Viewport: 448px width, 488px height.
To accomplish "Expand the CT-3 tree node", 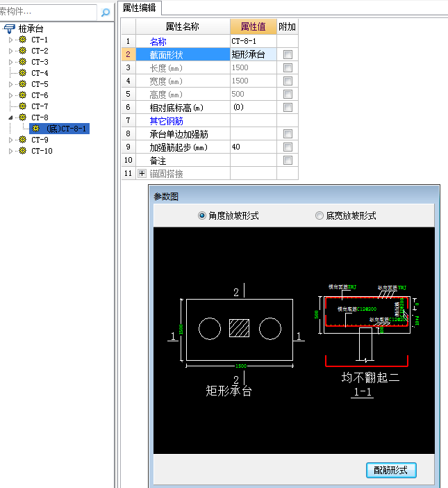I will tap(10, 62).
